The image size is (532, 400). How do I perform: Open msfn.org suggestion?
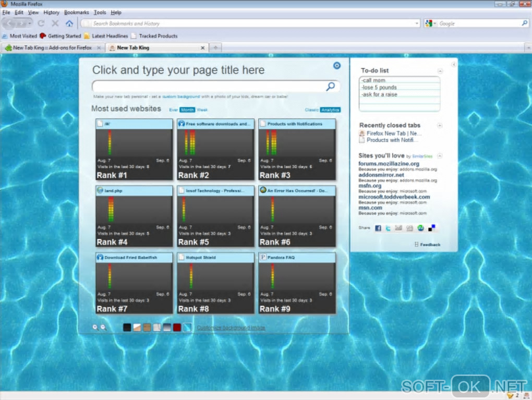tap(370, 186)
